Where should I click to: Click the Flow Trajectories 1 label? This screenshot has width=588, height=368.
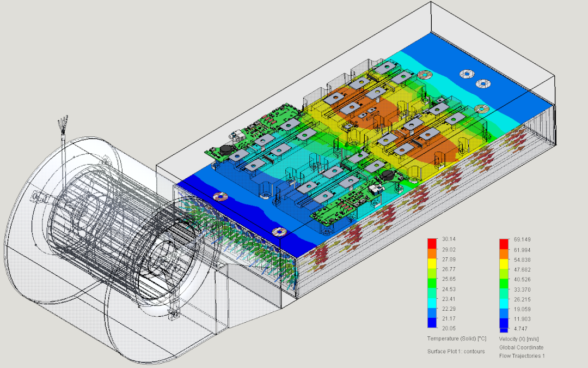522,356
